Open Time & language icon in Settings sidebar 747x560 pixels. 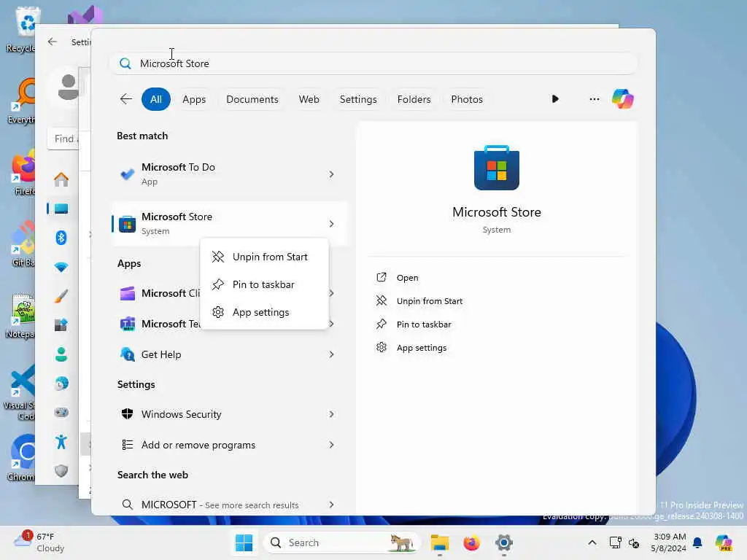(61, 384)
